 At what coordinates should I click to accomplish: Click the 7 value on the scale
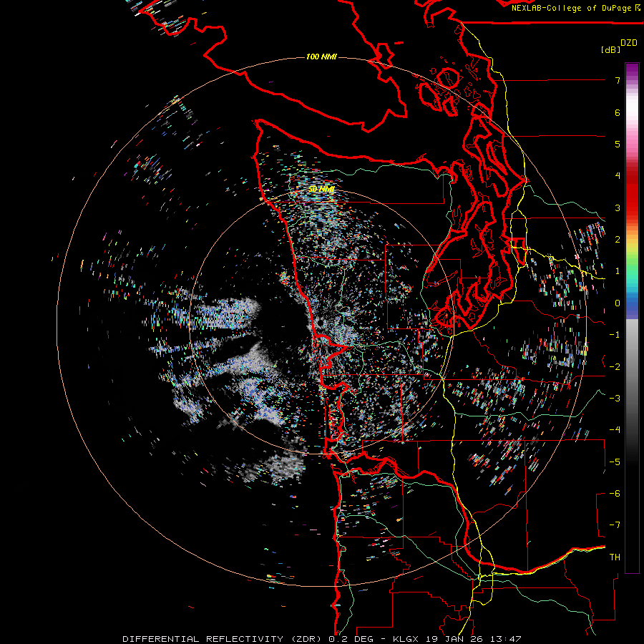tap(618, 80)
